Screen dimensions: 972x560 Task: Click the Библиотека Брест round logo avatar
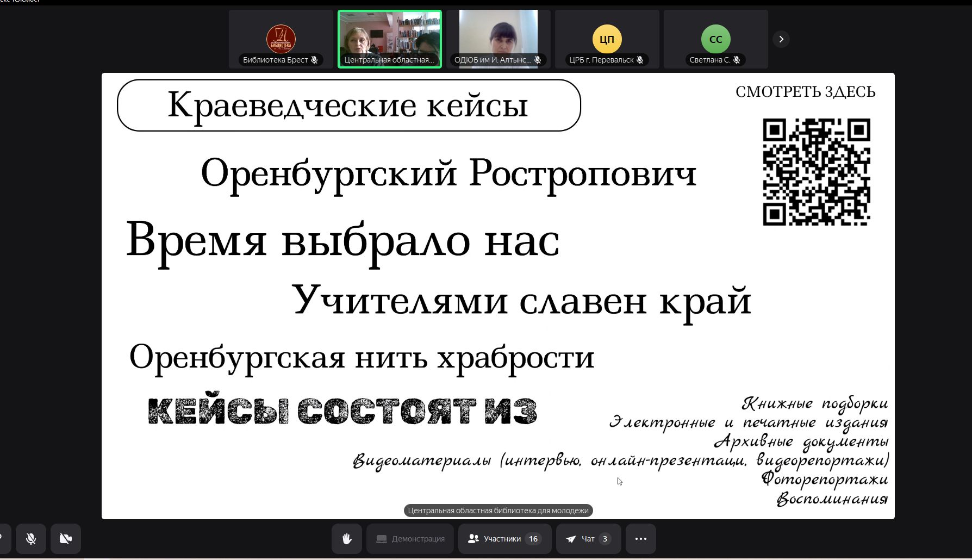281,38
